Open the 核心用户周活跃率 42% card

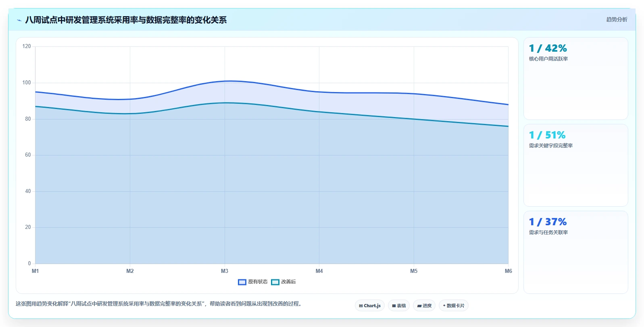(x=576, y=79)
